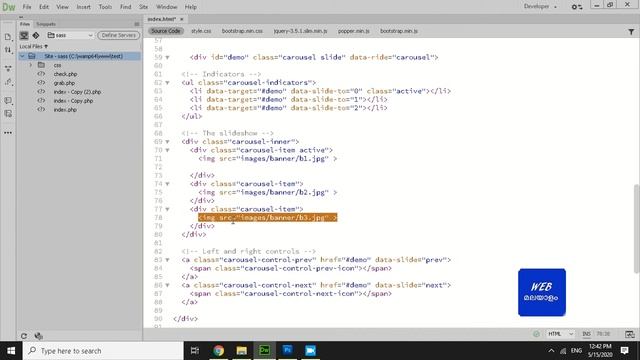Viewport: 640px width, 360px height.
Task: Collapse code fold arrow on line 69
Action: [x=167, y=142]
